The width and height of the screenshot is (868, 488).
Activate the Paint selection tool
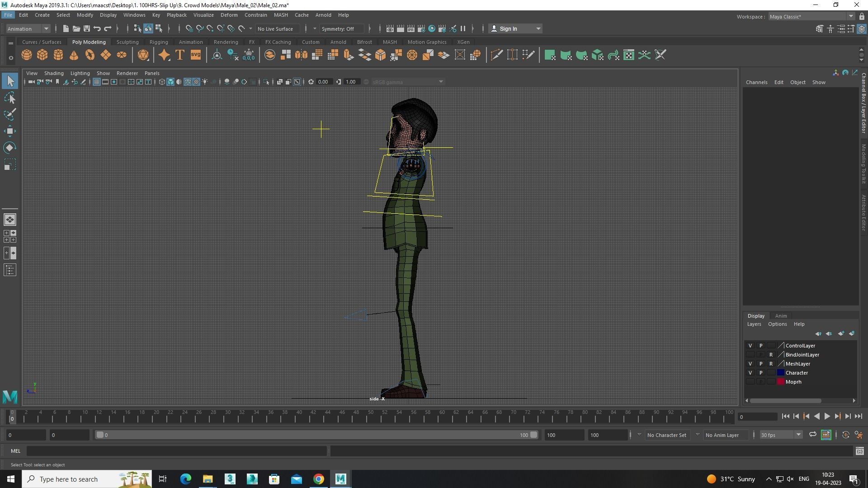click(10, 114)
